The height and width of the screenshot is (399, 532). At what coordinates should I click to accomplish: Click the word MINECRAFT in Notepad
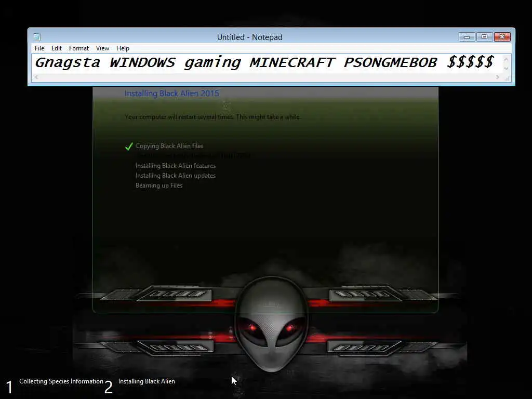pos(292,62)
